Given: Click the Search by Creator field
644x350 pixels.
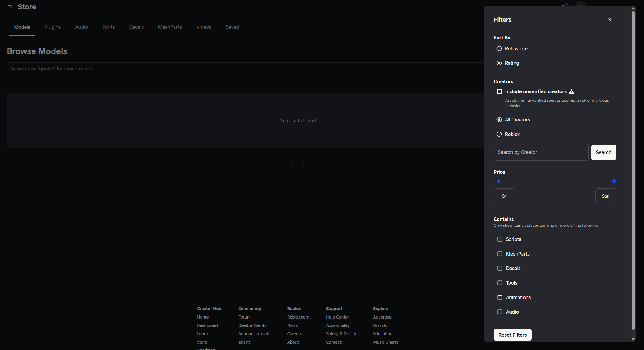Looking at the screenshot, I should (541, 152).
